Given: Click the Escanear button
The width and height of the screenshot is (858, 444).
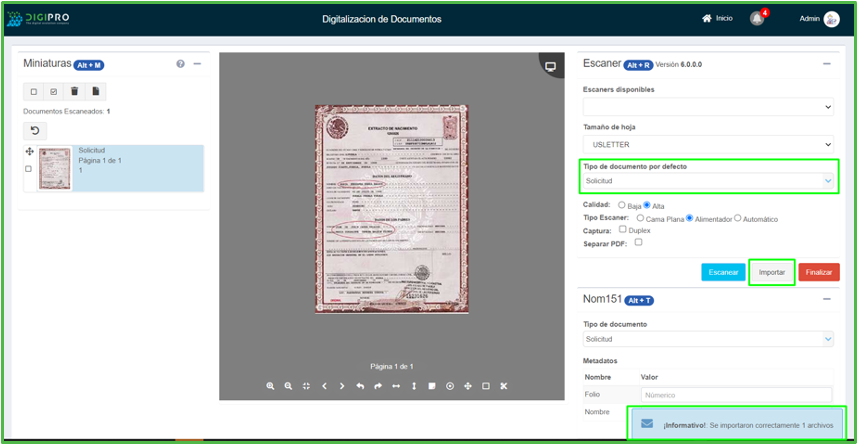Looking at the screenshot, I should [x=723, y=272].
